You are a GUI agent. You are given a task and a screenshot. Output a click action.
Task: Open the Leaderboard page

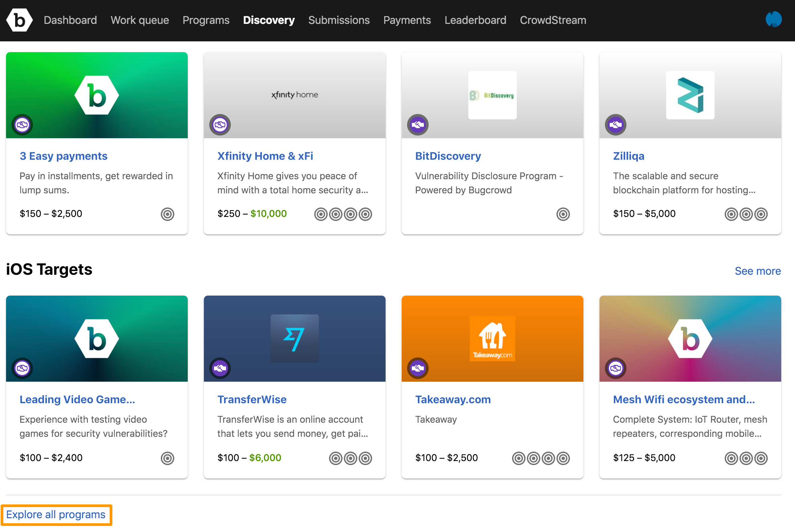475,21
